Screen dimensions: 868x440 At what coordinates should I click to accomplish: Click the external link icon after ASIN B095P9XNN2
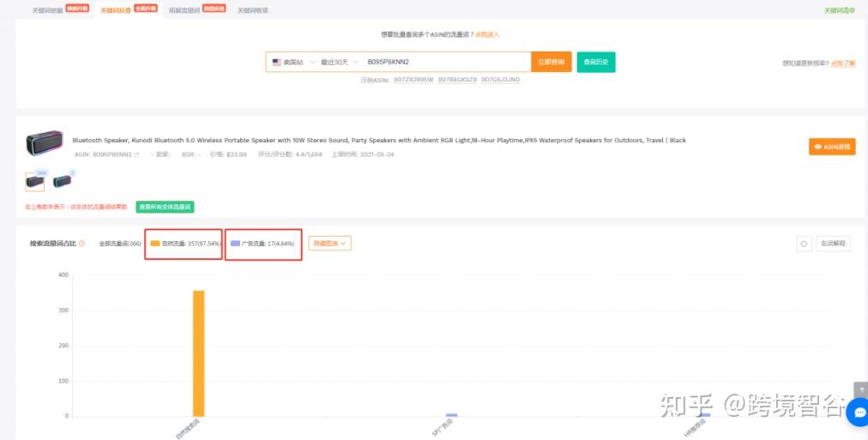point(136,154)
